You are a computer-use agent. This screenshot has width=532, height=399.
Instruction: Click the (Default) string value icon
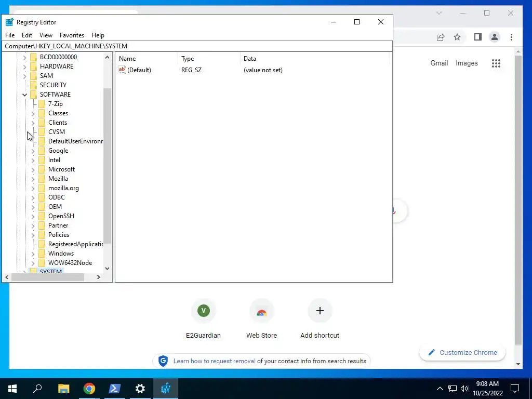122,70
